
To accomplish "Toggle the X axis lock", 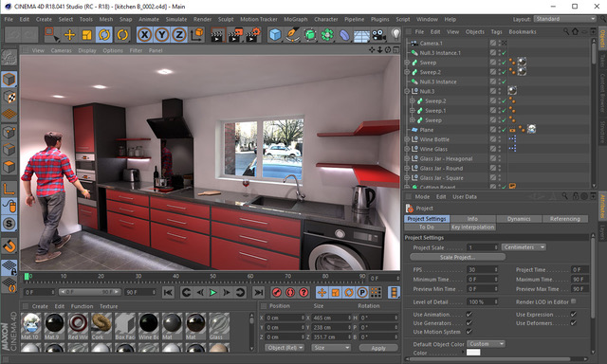I will [144, 35].
